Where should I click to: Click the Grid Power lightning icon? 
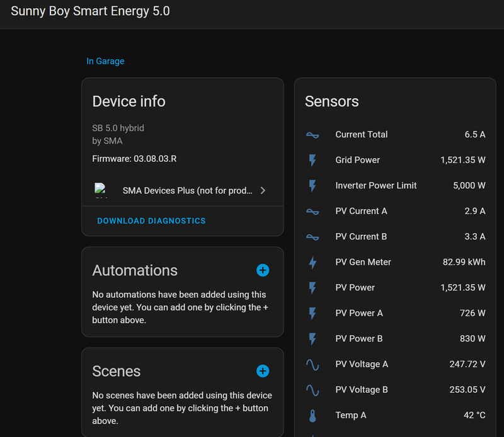[x=312, y=160]
